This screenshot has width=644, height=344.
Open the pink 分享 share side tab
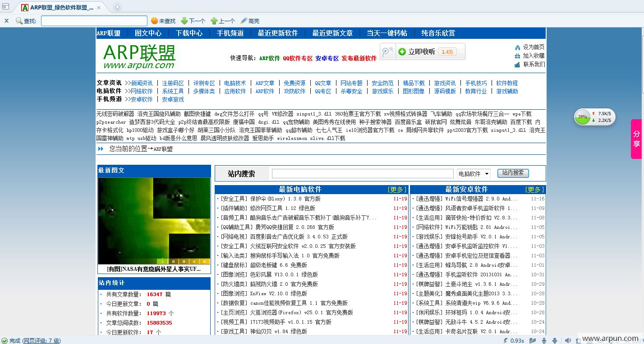pyautogui.click(x=637, y=139)
